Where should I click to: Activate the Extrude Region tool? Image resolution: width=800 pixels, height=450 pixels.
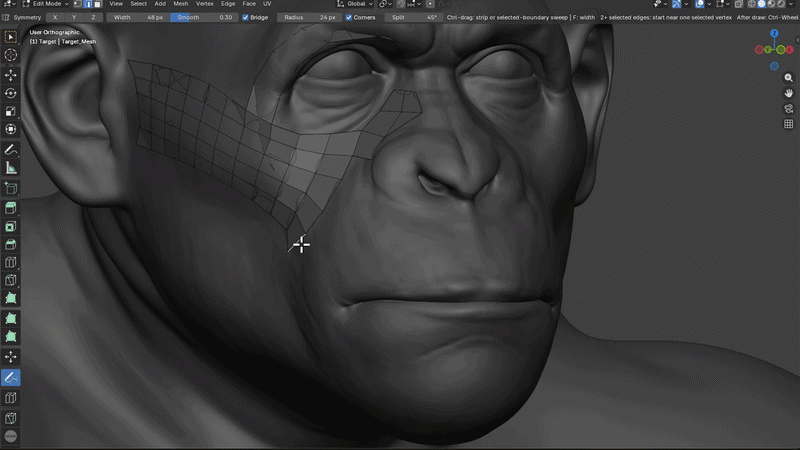[11, 208]
